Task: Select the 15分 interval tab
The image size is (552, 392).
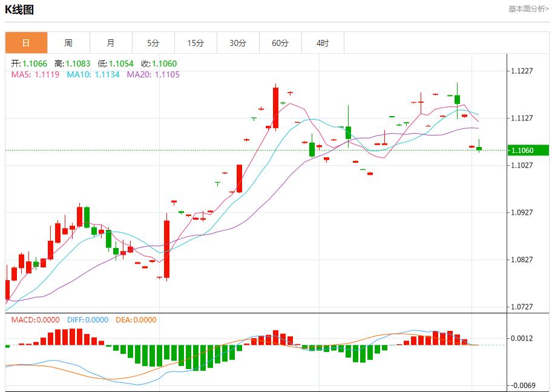Action: click(195, 43)
